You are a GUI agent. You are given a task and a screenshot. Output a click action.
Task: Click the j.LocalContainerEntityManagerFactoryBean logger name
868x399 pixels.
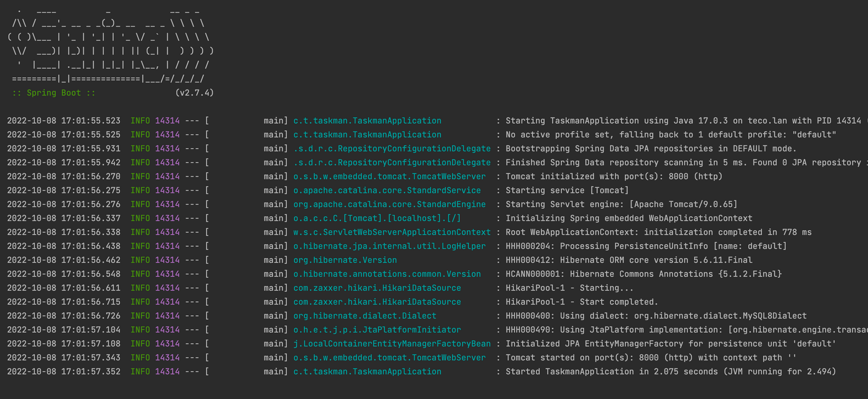point(392,344)
